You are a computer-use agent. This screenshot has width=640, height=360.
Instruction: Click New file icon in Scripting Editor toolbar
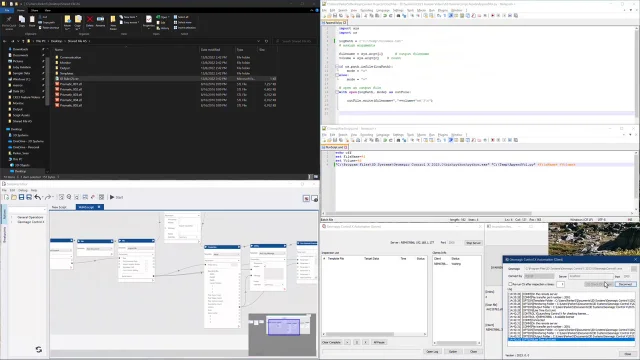click(6, 197)
